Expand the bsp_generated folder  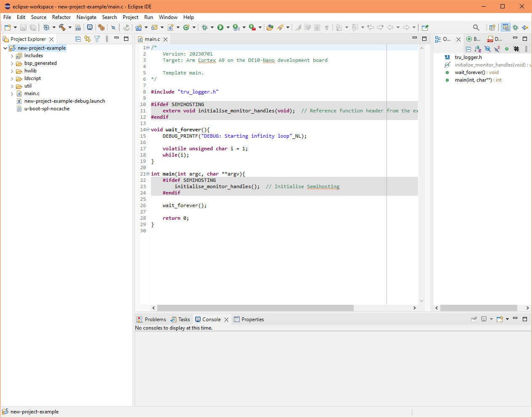click(12, 64)
